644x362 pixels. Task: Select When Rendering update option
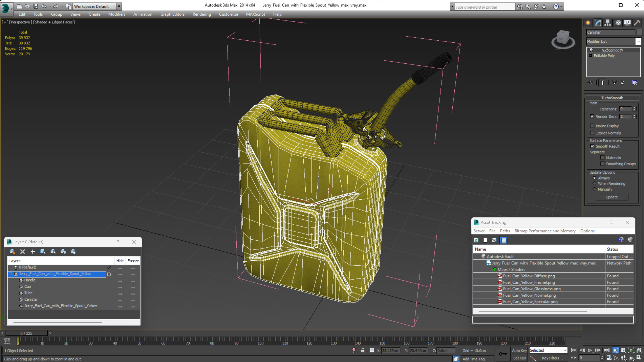coord(594,183)
